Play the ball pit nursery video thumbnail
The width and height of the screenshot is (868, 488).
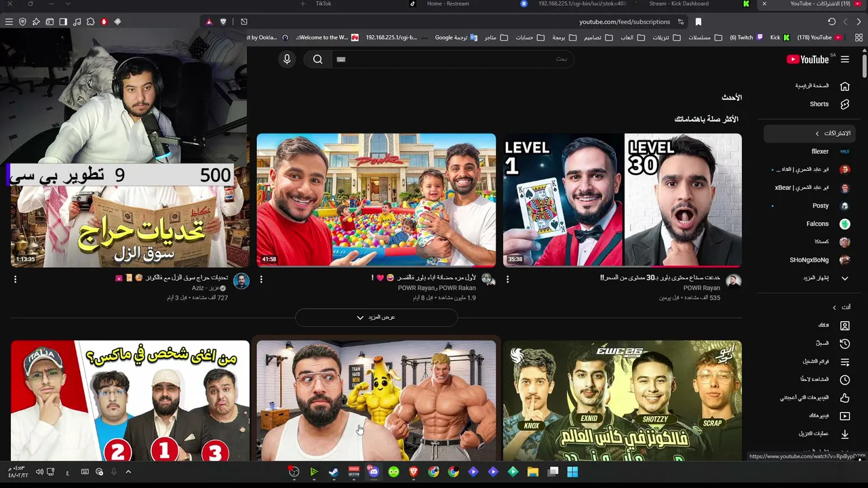tap(376, 200)
